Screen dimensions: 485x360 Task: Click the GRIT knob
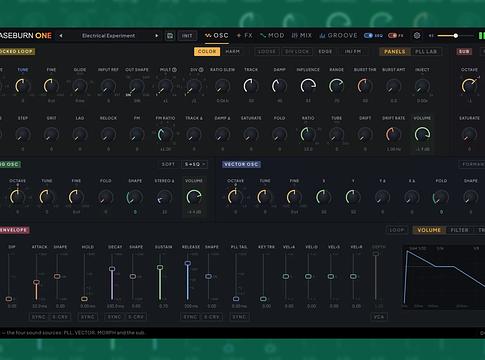(51, 134)
